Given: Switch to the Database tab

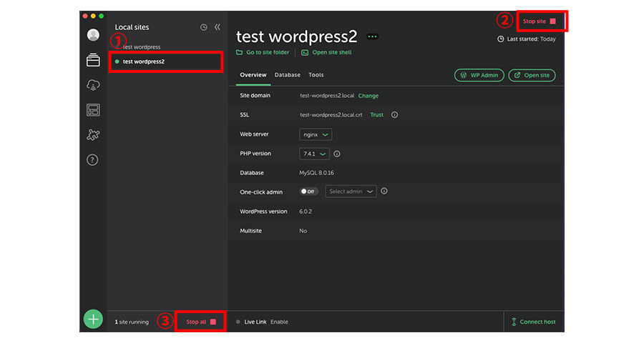Looking at the screenshot, I should [x=288, y=75].
